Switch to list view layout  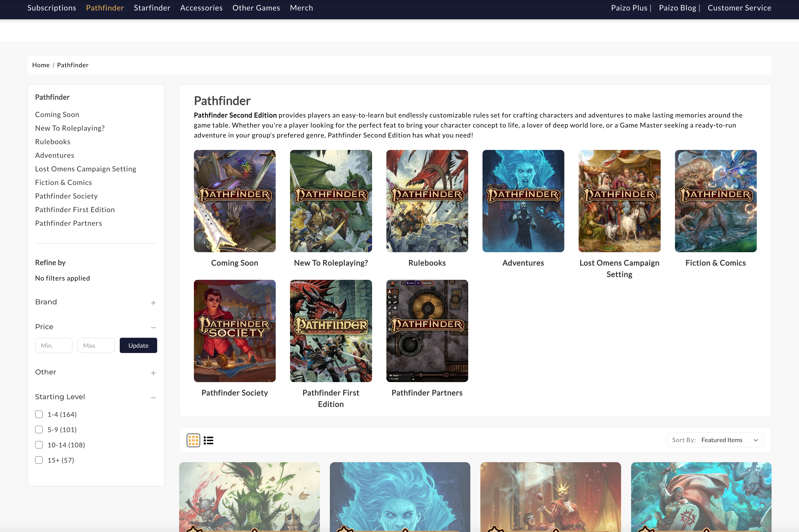tap(208, 440)
